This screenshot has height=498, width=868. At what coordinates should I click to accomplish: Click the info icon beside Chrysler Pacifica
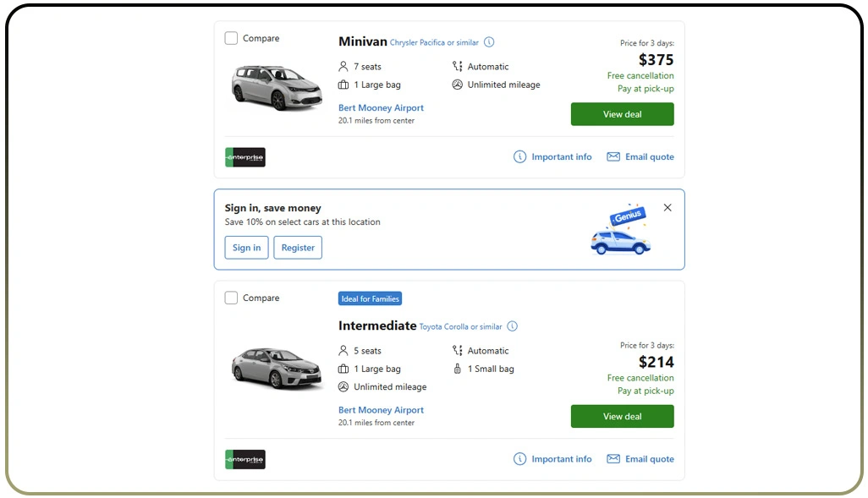(x=489, y=41)
